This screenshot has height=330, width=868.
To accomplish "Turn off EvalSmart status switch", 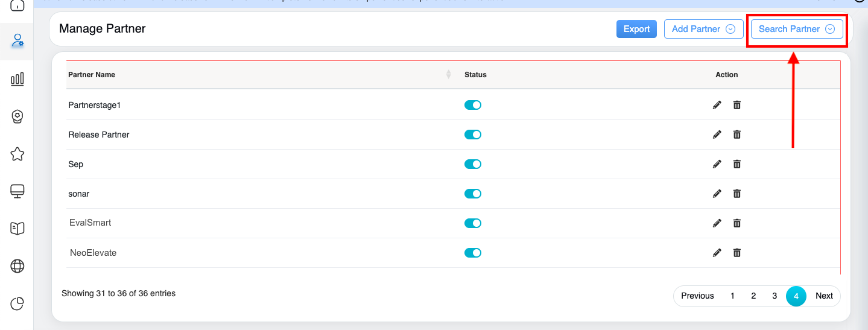I will pyautogui.click(x=472, y=223).
